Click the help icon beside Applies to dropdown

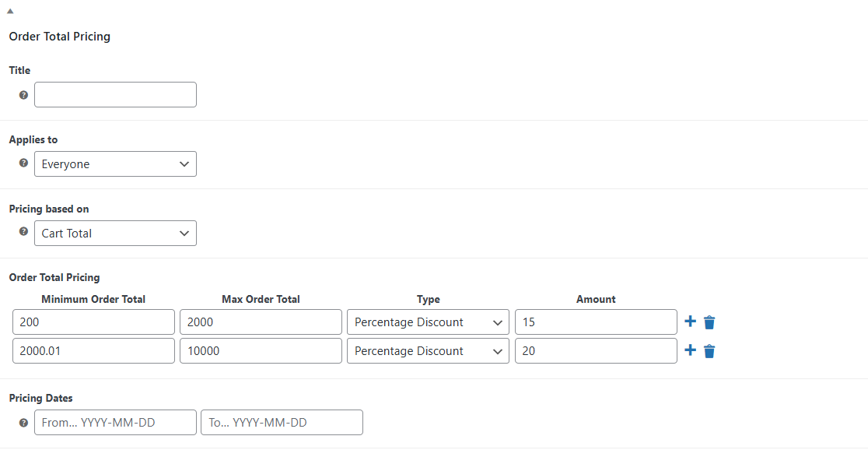[x=23, y=163]
